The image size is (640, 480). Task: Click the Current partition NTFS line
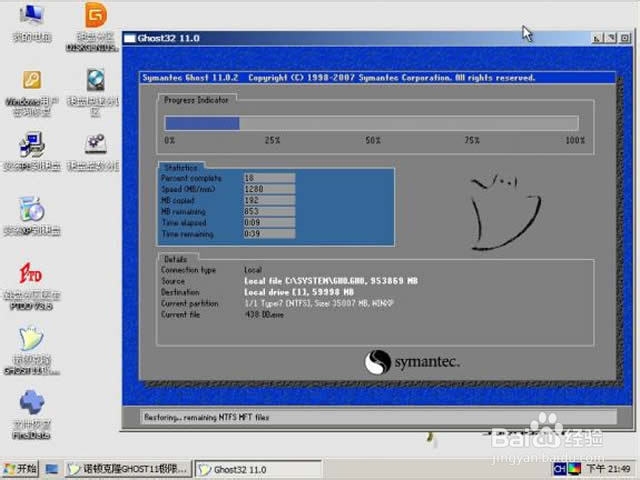(319, 303)
